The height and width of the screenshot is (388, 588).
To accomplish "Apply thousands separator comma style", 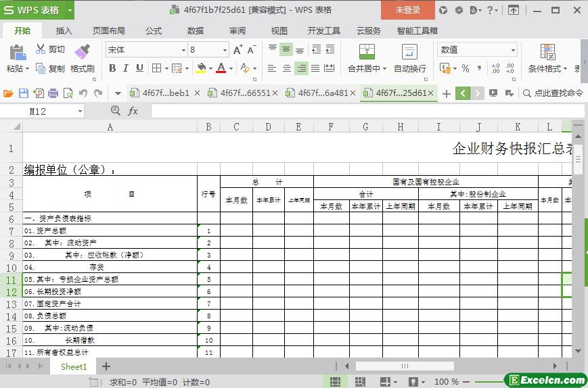I will (x=479, y=68).
